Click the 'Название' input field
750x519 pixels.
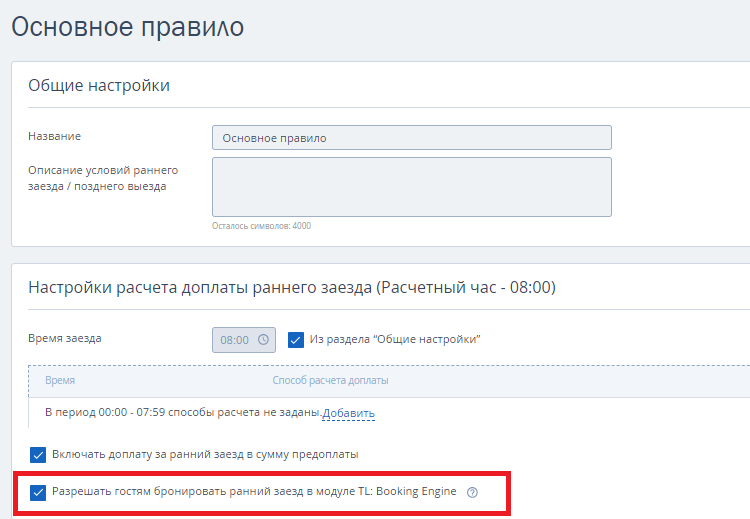(x=412, y=138)
